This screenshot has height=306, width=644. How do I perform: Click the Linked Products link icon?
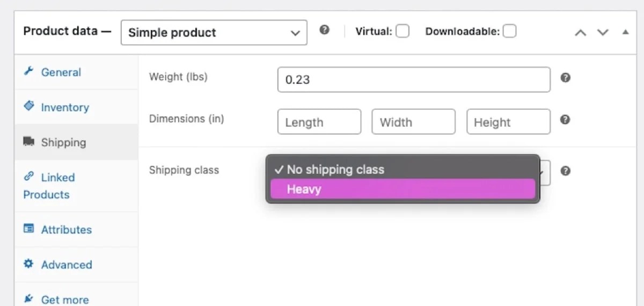pos(29,177)
